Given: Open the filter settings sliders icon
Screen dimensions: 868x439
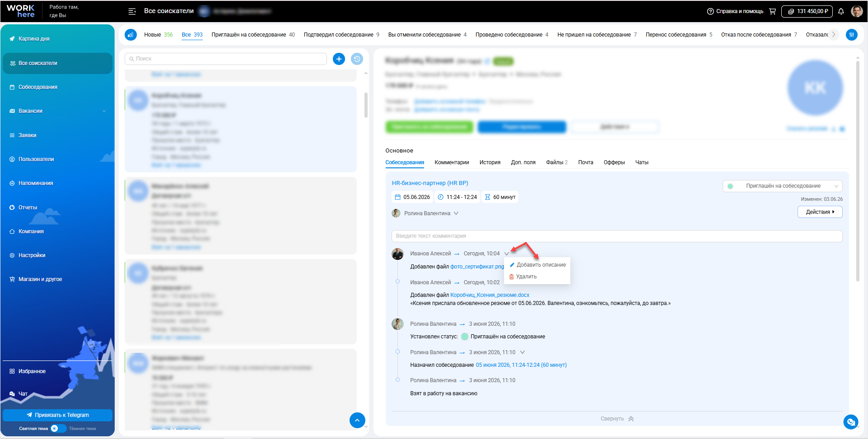Looking at the screenshot, I should (x=852, y=35).
